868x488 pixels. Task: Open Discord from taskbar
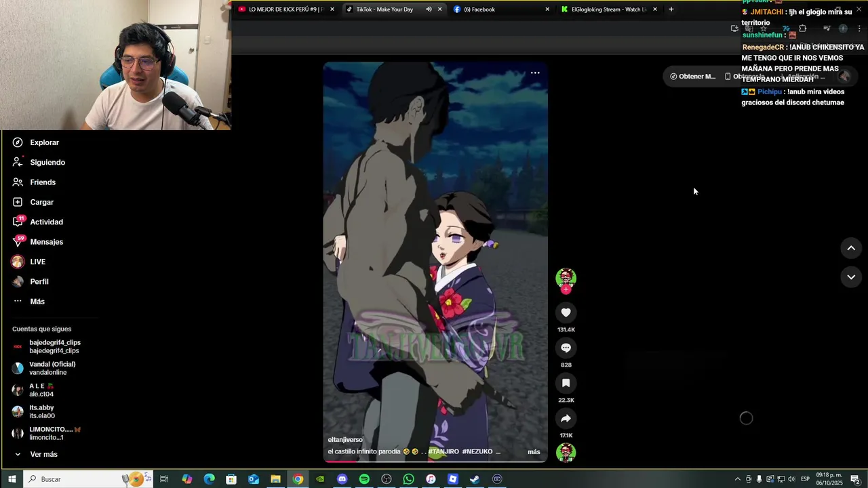(x=342, y=479)
